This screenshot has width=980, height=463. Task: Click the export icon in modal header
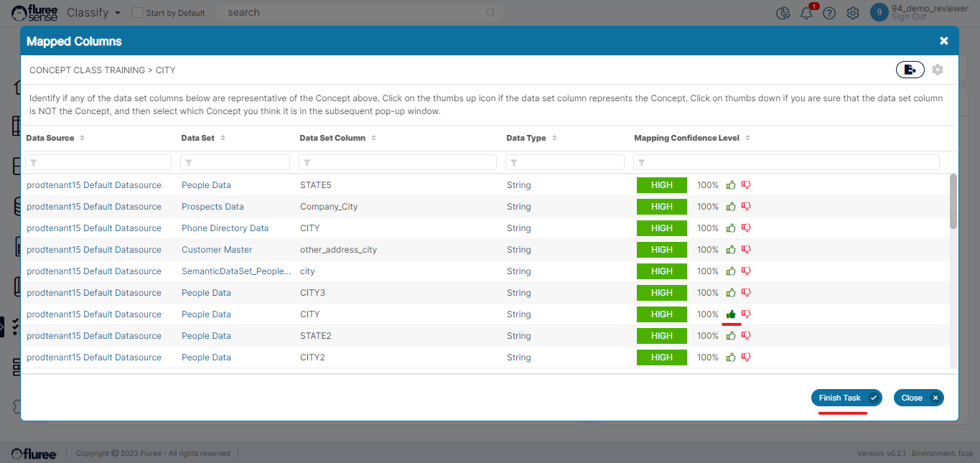[910, 70]
